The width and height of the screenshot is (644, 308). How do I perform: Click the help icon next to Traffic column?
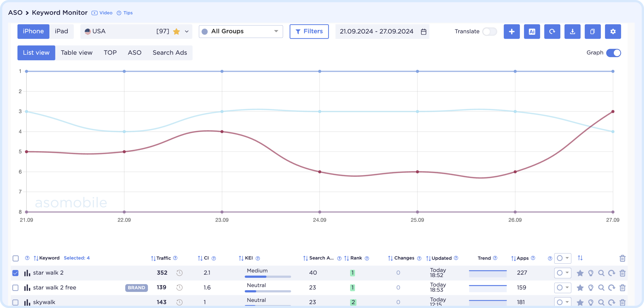coord(175,258)
